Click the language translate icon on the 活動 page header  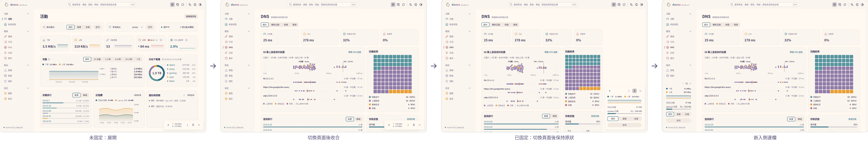(190, 5)
